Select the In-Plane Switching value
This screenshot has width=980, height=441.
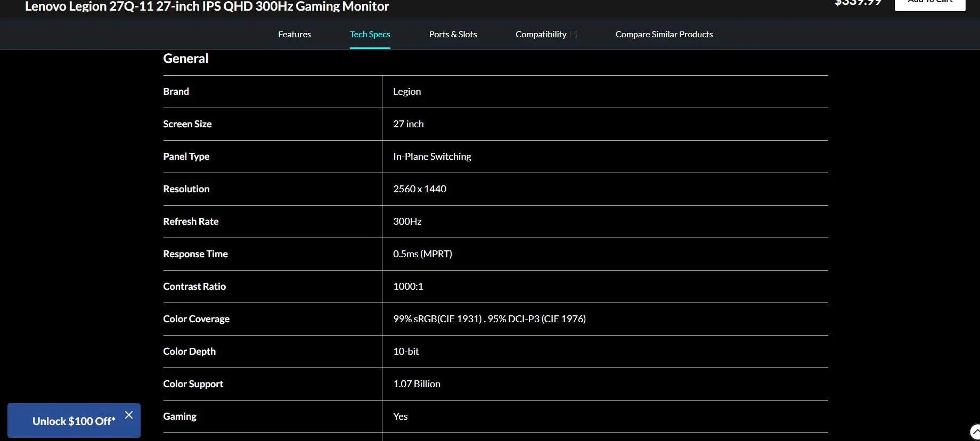pyautogui.click(x=432, y=157)
